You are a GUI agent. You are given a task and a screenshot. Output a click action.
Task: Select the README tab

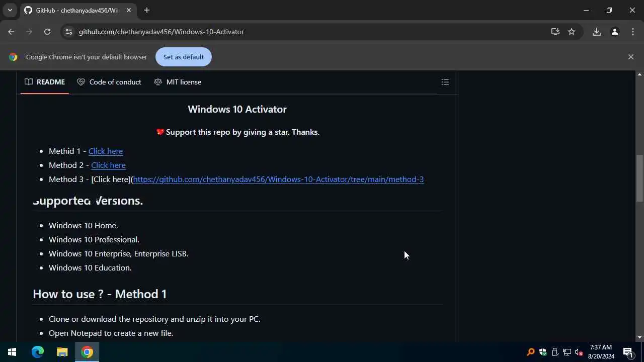click(45, 82)
